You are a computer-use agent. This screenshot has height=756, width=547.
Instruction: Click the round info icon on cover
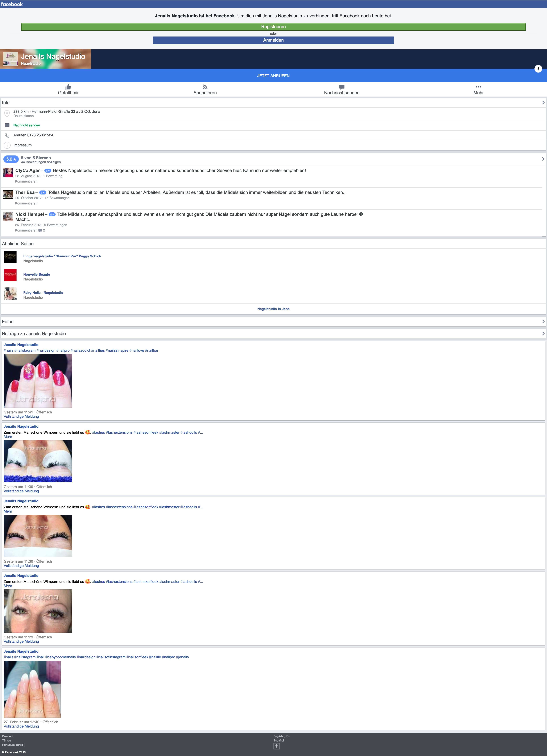tap(538, 69)
